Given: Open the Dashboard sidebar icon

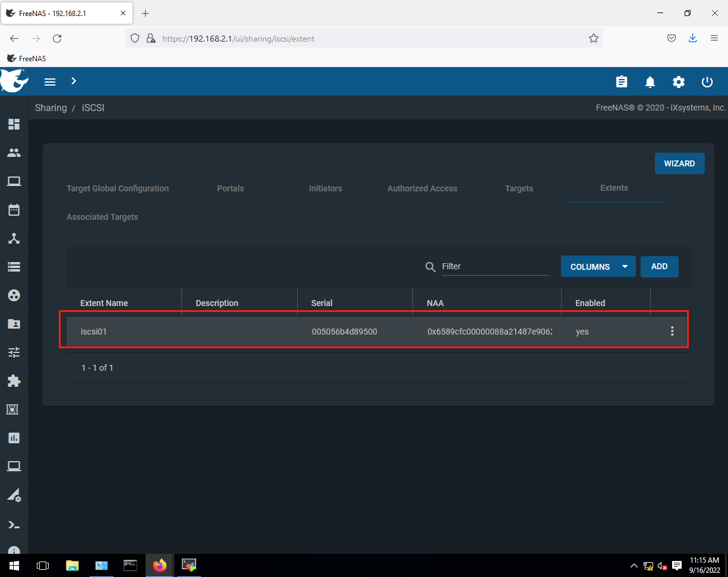Looking at the screenshot, I should pyautogui.click(x=14, y=124).
